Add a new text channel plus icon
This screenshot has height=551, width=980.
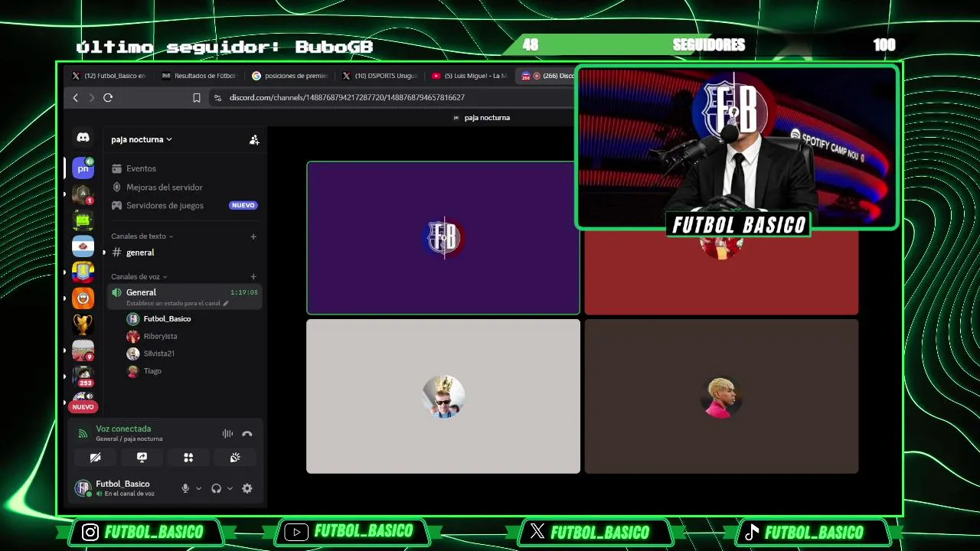(253, 236)
